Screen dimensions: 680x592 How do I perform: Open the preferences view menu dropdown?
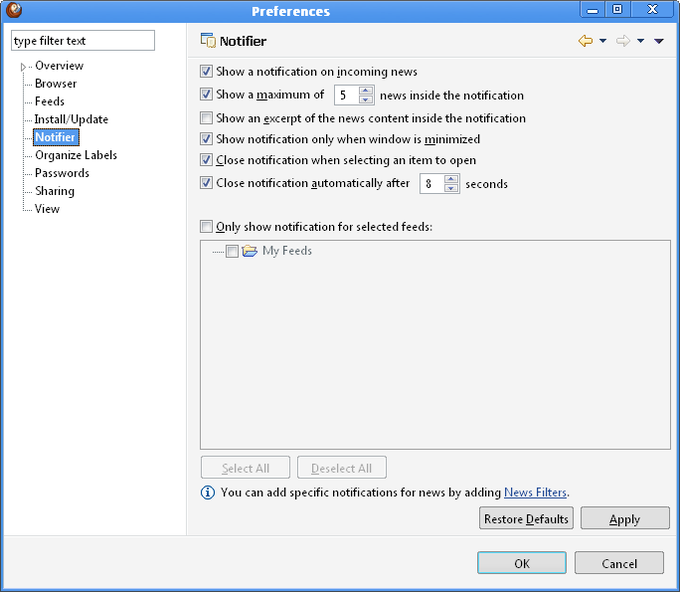pos(659,41)
